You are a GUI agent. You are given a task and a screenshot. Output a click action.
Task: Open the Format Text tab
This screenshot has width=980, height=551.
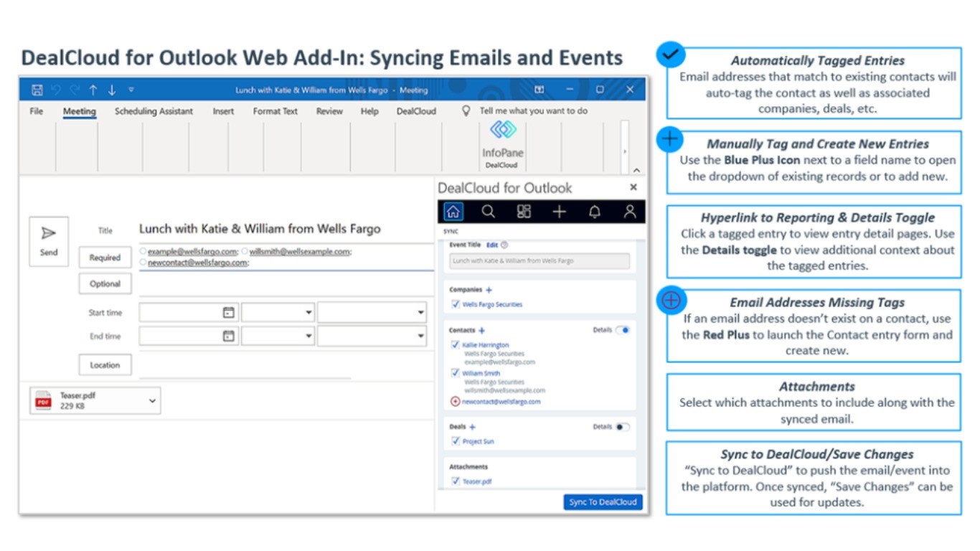coord(275,111)
